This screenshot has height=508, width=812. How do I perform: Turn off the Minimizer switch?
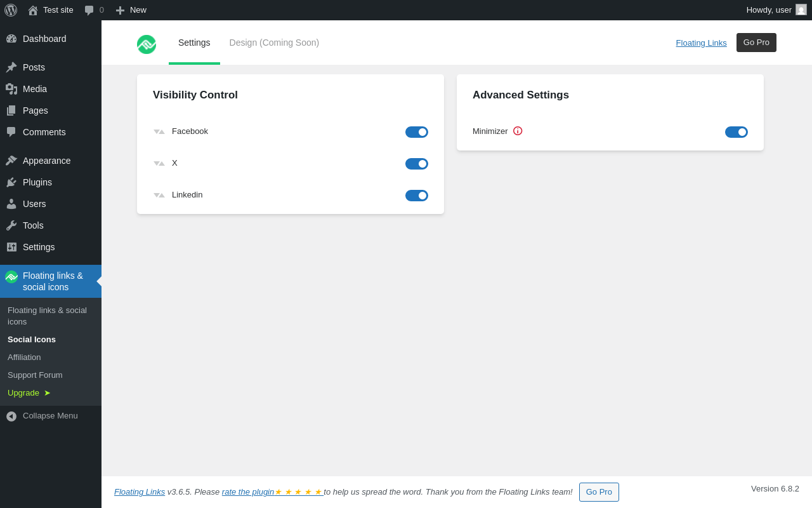tap(737, 132)
